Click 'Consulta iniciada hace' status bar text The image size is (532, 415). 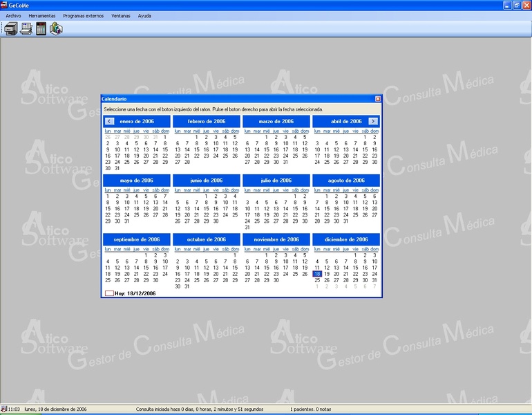coord(200,409)
